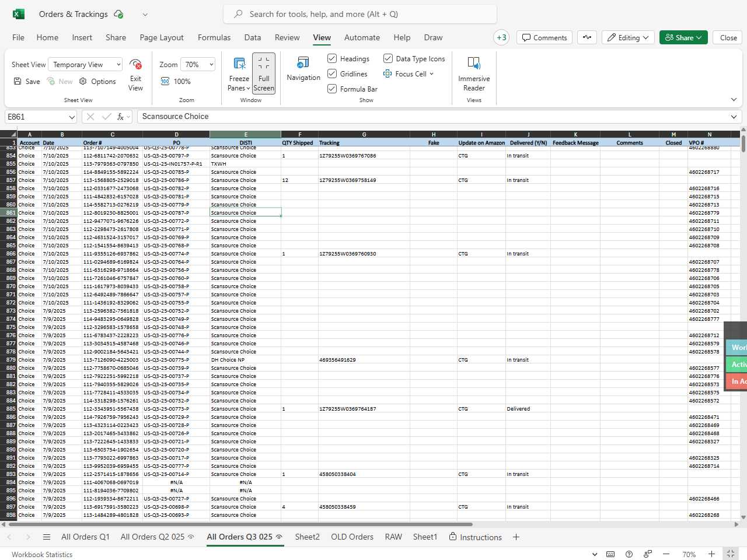Switch to the Home ribbon tab
Viewport: 747px width, 560px height.
click(x=47, y=37)
